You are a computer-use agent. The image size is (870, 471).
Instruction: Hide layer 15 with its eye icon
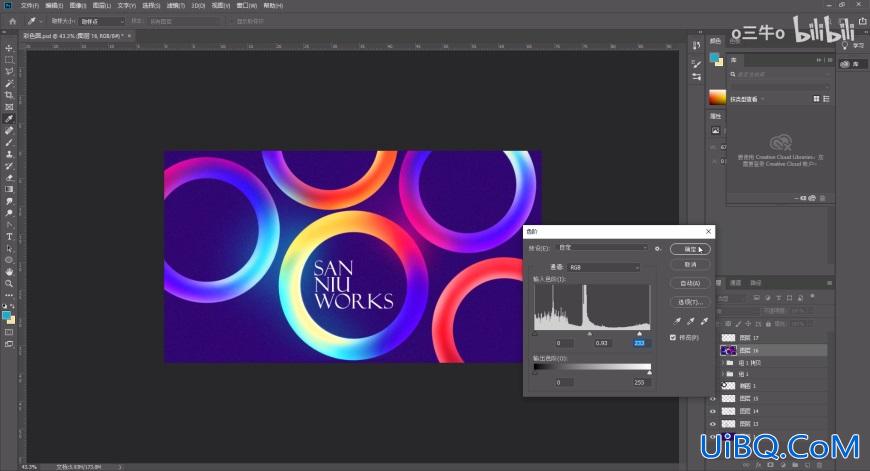(712, 398)
